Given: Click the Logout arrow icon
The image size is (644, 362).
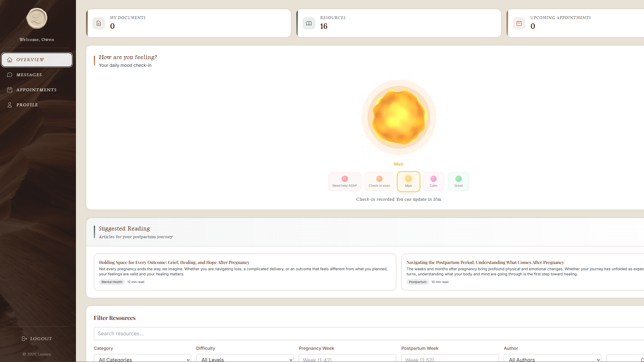Looking at the screenshot, I should [24, 339].
